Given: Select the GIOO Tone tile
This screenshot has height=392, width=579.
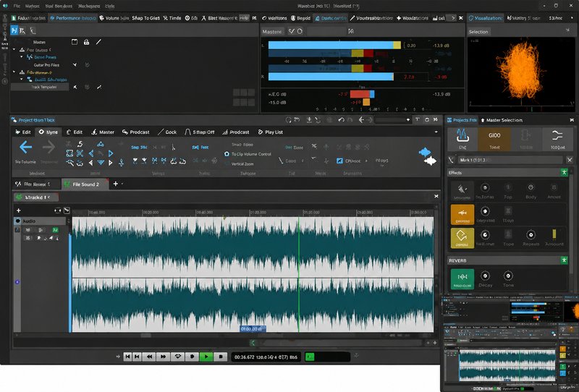Looking at the screenshot, I should pos(494,139).
